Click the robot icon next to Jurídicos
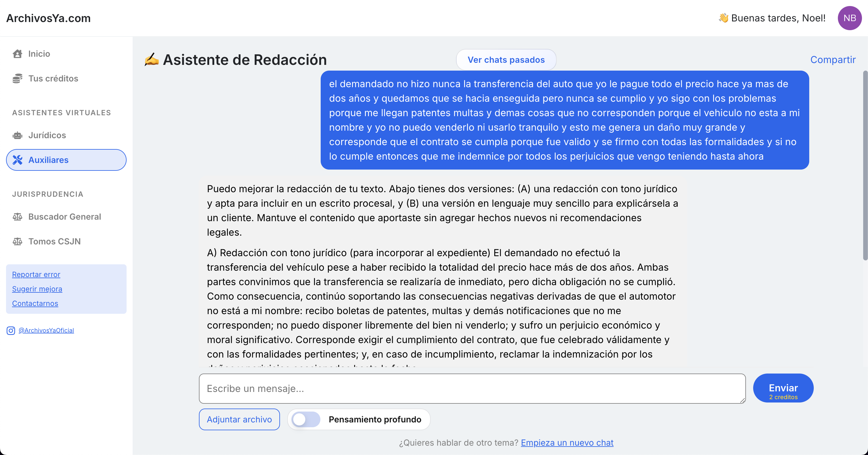 pyautogui.click(x=17, y=135)
